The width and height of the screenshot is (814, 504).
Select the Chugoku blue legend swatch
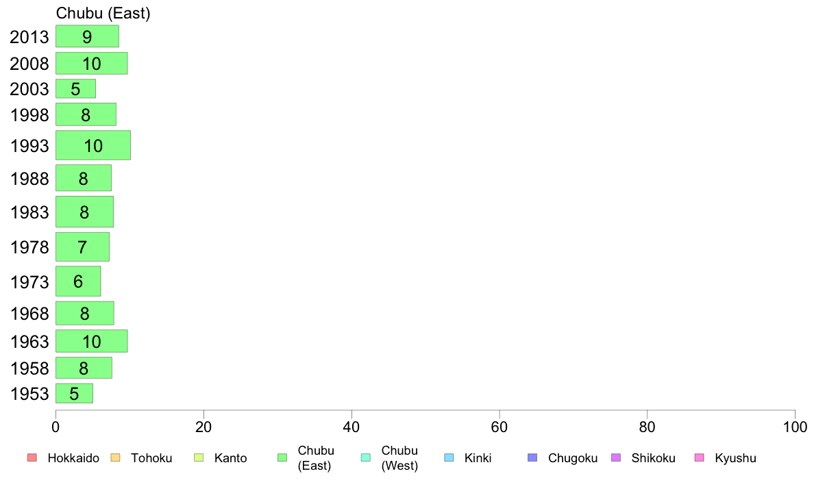532,458
